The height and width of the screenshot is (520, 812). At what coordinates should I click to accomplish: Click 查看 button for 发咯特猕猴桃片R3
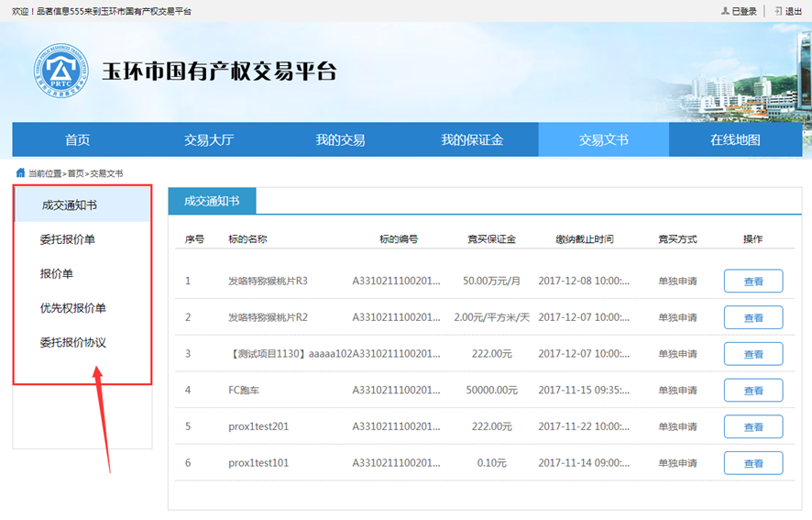[x=752, y=282]
